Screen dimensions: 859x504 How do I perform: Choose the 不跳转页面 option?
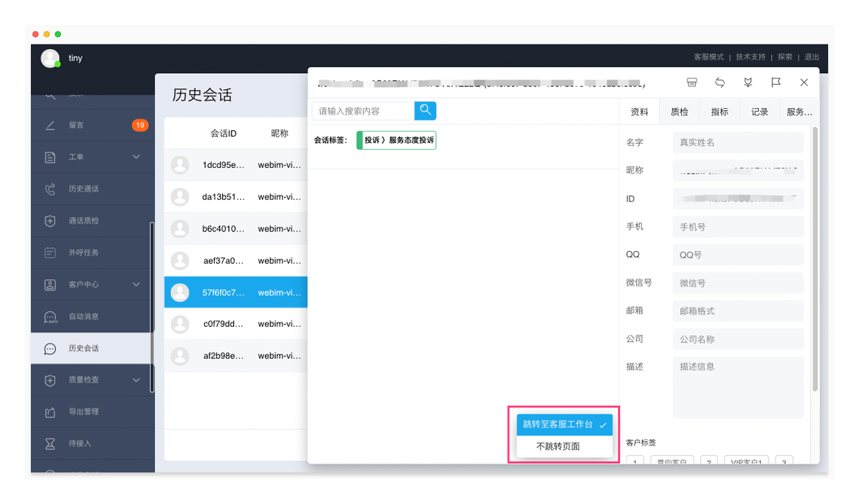point(558,446)
